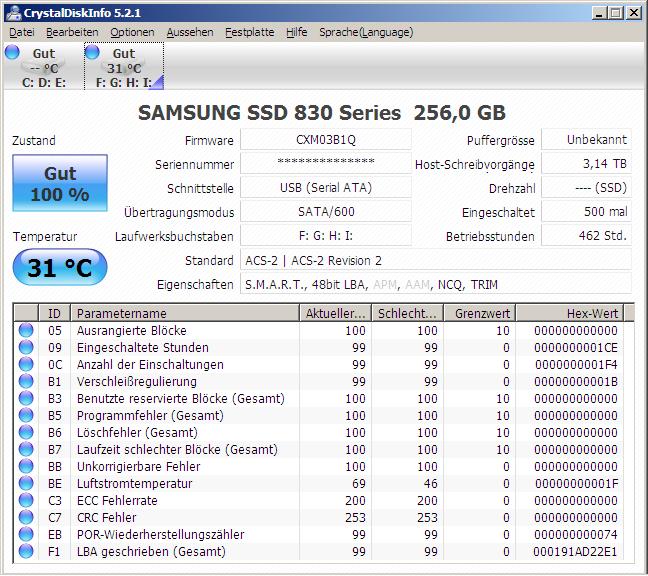Click the Schlecht... column header
This screenshot has height=576, width=648.
[407, 313]
